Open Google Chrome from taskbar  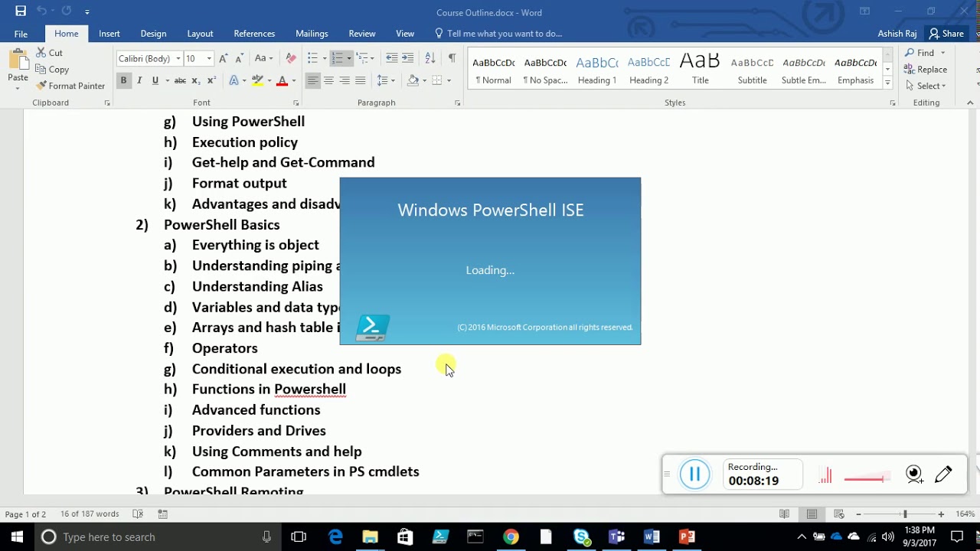coord(511,536)
